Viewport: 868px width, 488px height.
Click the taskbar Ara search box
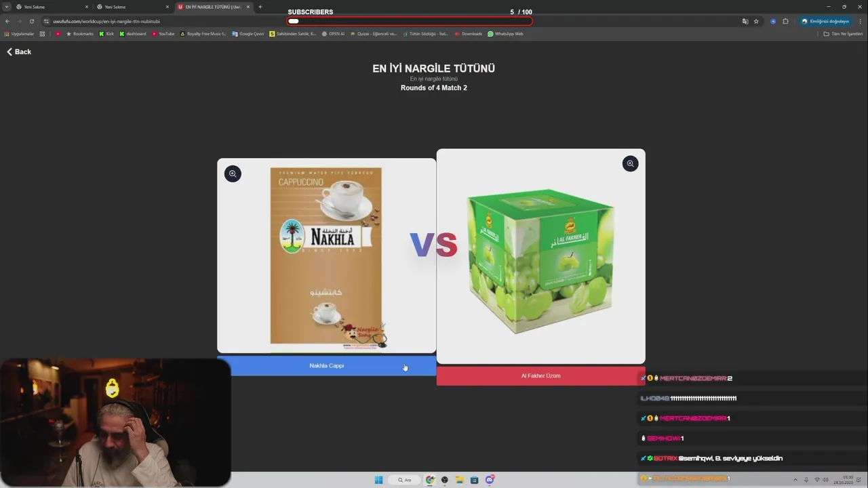(x=405, y=480)
